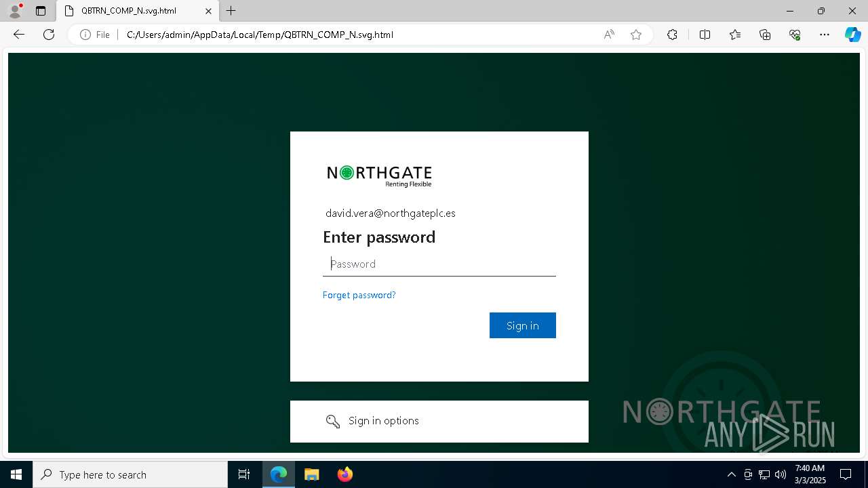Screen dimensions: 868x488
Task: Close the QBTRN_COMP_N.svg.html tab
Action: pyautogui.click(x=209, y=11)
